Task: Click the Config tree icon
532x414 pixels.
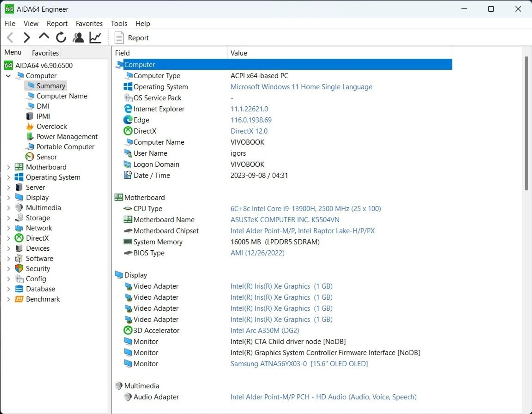Action: pos(19,279)
